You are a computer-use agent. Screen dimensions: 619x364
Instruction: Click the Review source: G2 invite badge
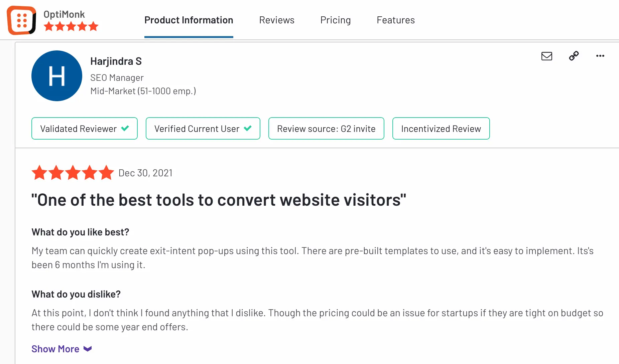click(x=326, y=128)
